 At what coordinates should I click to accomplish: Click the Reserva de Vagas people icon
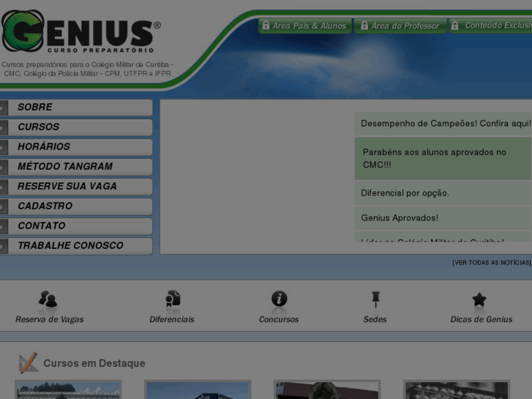point(48,299)
